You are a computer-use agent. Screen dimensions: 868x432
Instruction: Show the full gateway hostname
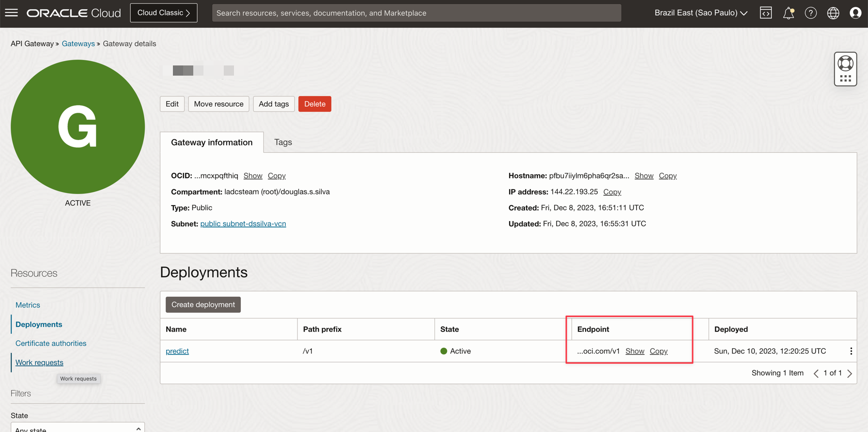[x=644, y=176]
